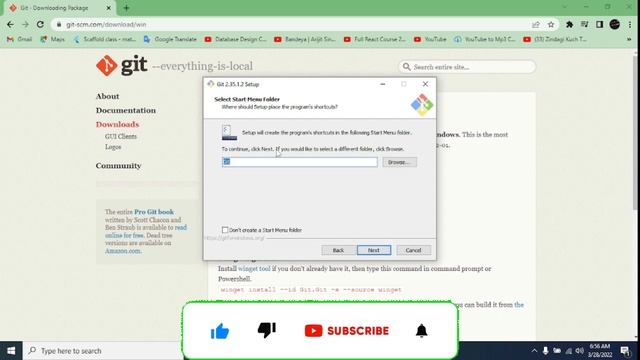Screen dimensions: 640x360
Task: Open the Google Translate bookmark
Action: click(170, 39)
